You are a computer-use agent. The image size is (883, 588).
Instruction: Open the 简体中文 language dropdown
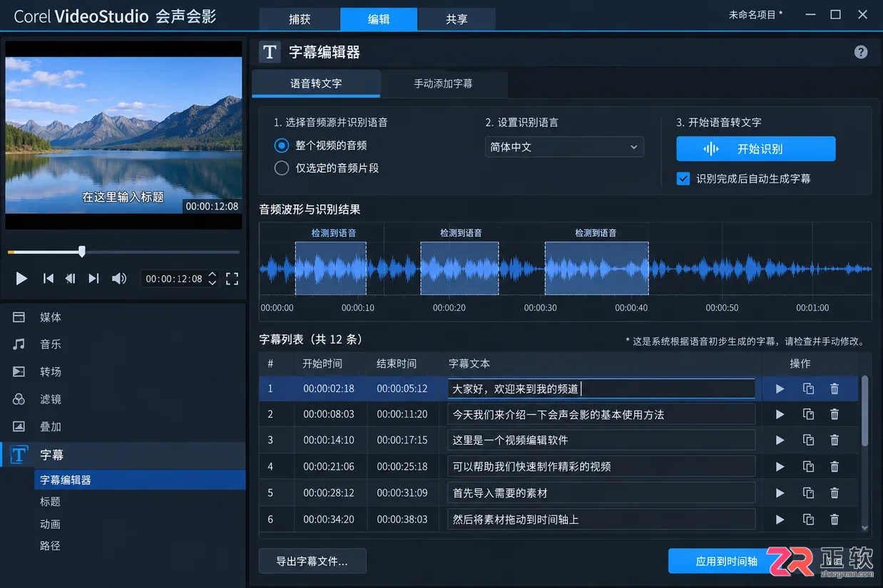pyautogui.click(x=564, y=147)
